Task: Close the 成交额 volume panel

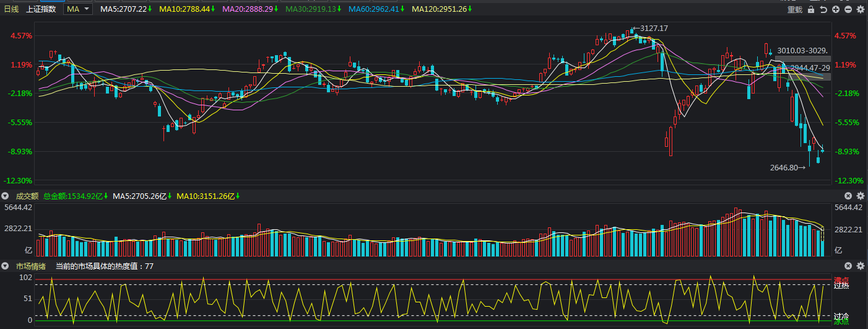Action: pos(849,196)
